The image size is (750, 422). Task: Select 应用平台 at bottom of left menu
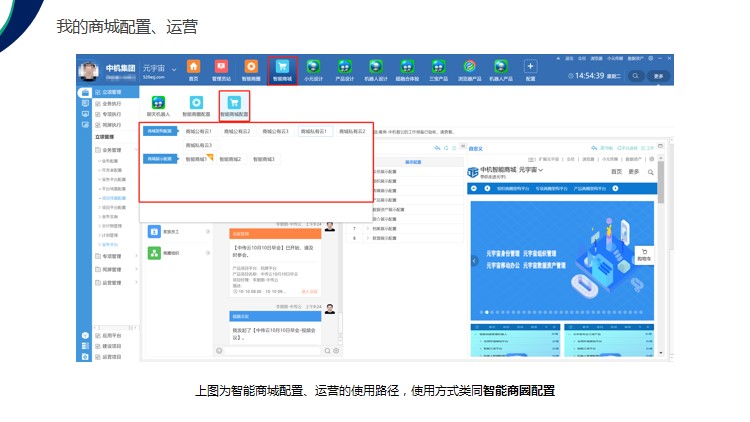click(x=111, y=335)
